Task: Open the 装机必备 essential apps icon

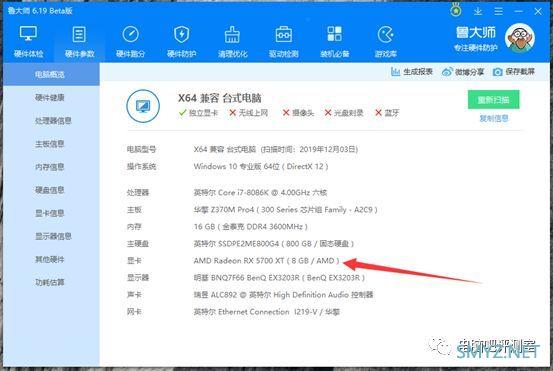Action: [x=334, y=41]
